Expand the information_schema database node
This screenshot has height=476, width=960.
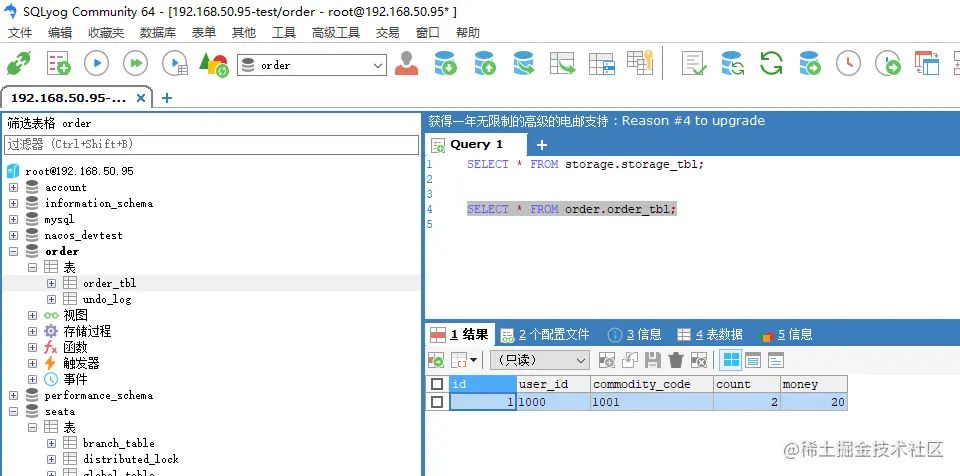pyautogui.click(x=13, y=203)
